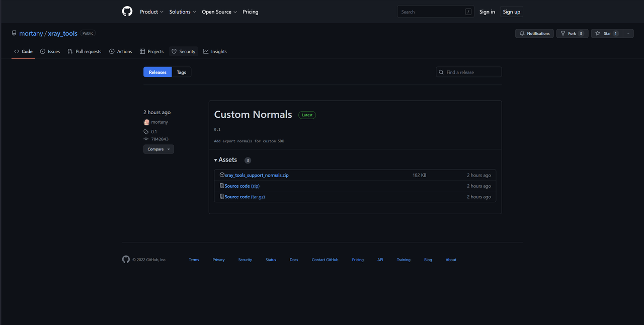
Task: Open the API footer link
Action: [380, 260]
